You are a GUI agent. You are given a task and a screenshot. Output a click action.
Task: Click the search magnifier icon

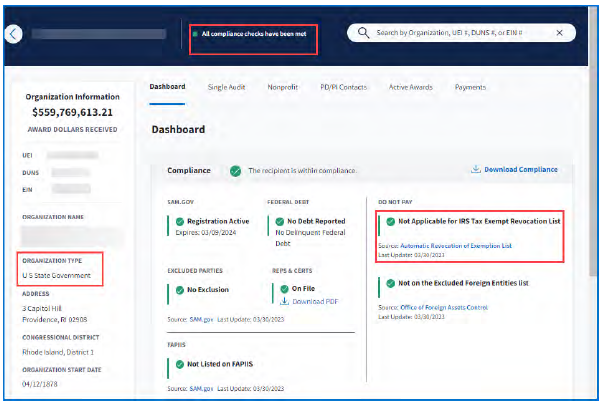pos(360,33)
